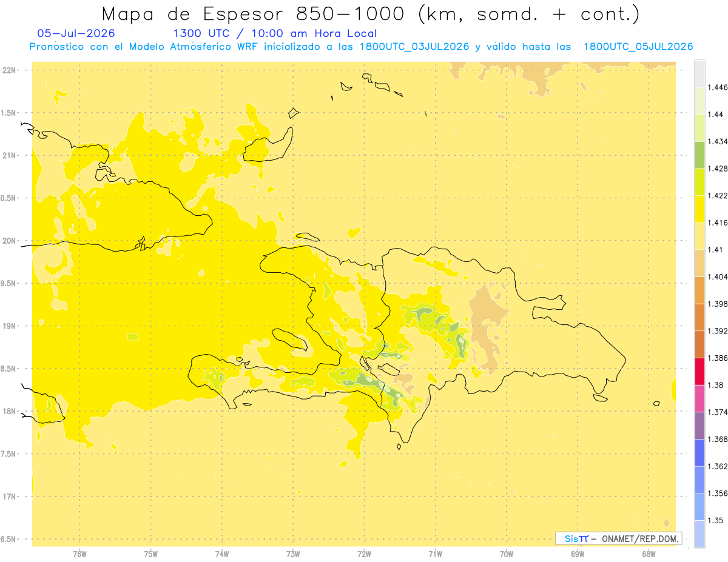Click the legend value '1.386'

coord(718,358)
